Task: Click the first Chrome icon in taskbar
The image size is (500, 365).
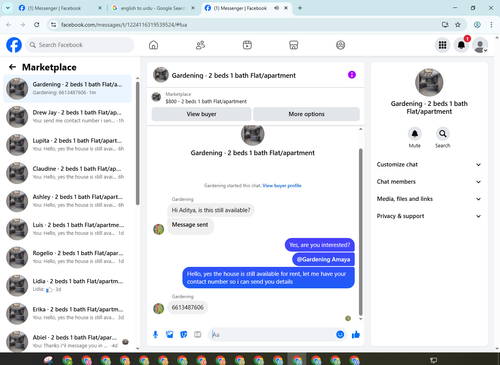Action: coord(67,360)
